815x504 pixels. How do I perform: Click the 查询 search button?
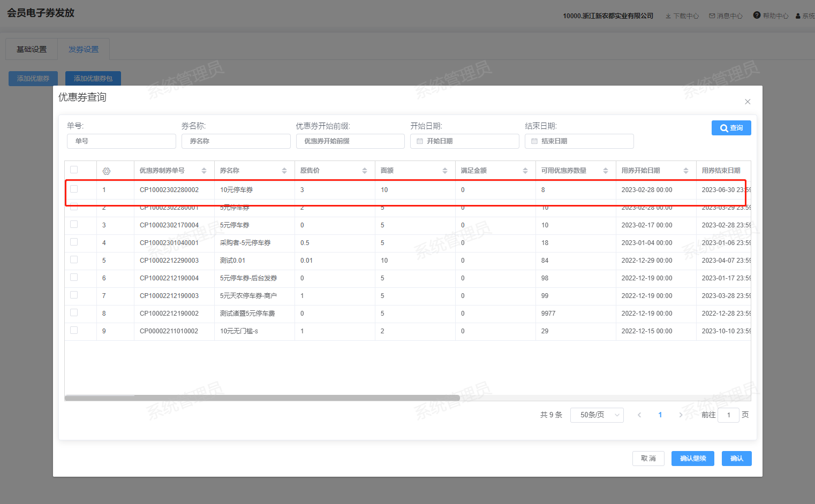[x=731, y=128]
